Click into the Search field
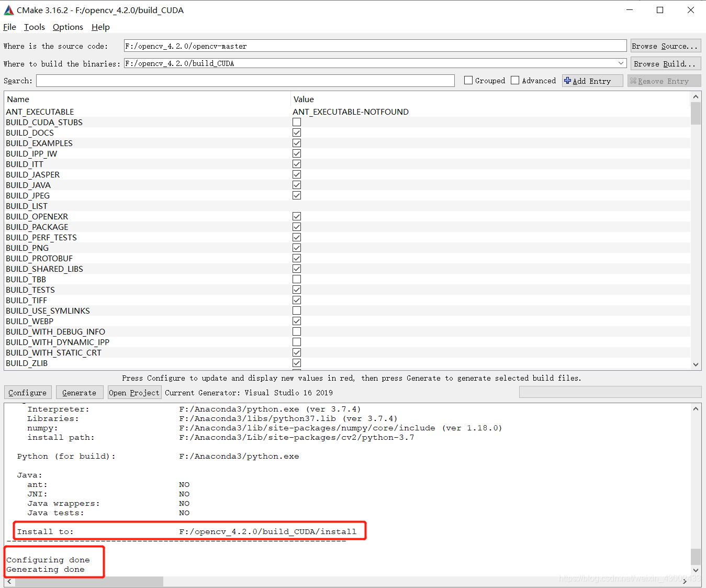Screen dimensions: 706x588 (245, 81)
